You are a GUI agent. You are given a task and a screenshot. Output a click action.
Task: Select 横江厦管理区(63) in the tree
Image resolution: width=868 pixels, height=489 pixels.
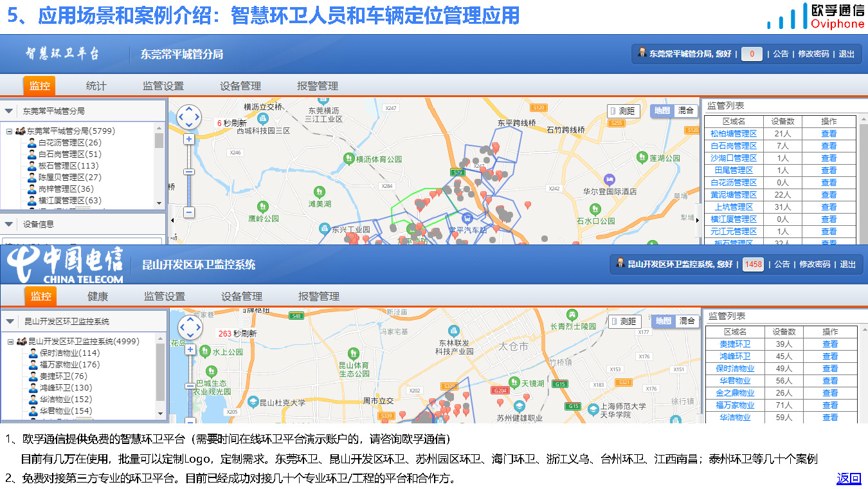point(69,201)
